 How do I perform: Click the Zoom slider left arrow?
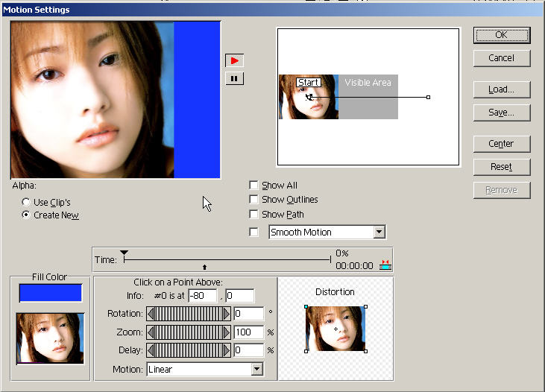pyautogui.click(x=151, y=332)
